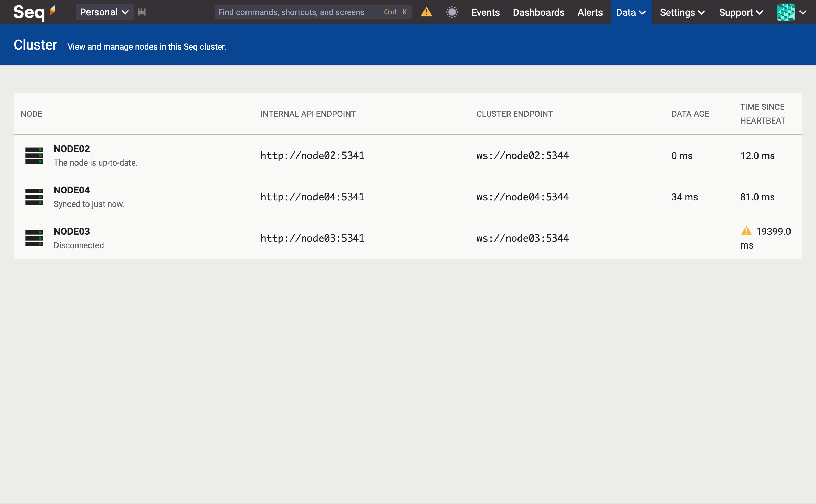Focus the Find commands search field
The width and height of the screenshot is (816, 504).
pyautogui.click(x=313, y=12)
